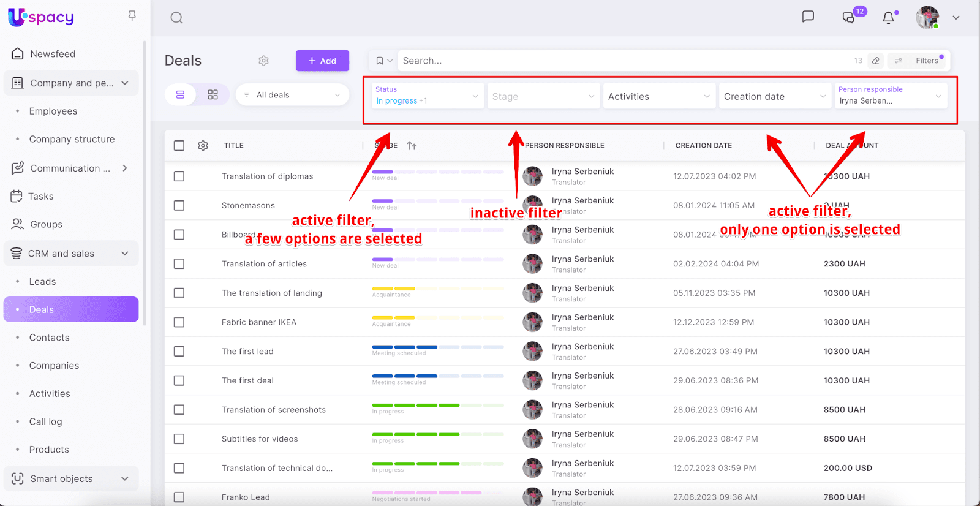Expand the Creation date filter
This screenshot has height=506, width=980.
coord(774,97)
